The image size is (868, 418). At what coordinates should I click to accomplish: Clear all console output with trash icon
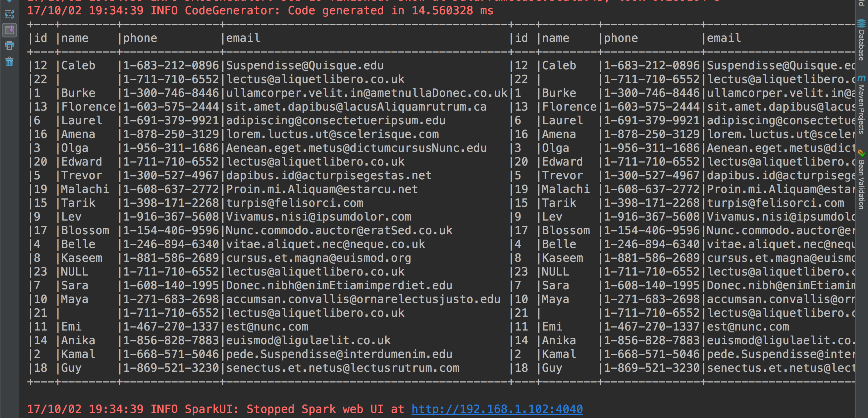pyautogui.click(x=9, y=61)
